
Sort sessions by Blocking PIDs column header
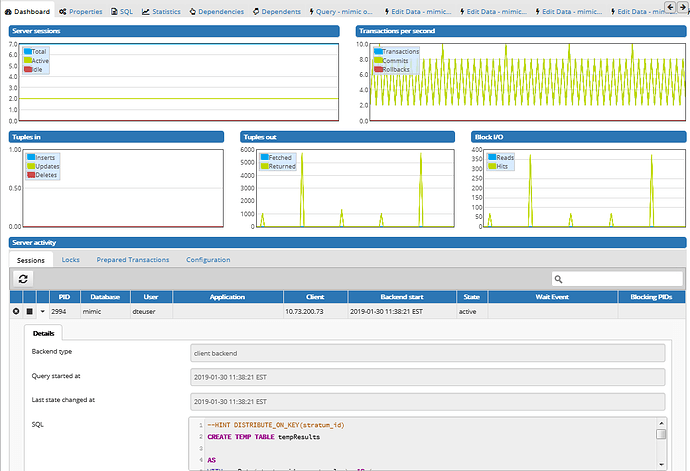point(651,297)
